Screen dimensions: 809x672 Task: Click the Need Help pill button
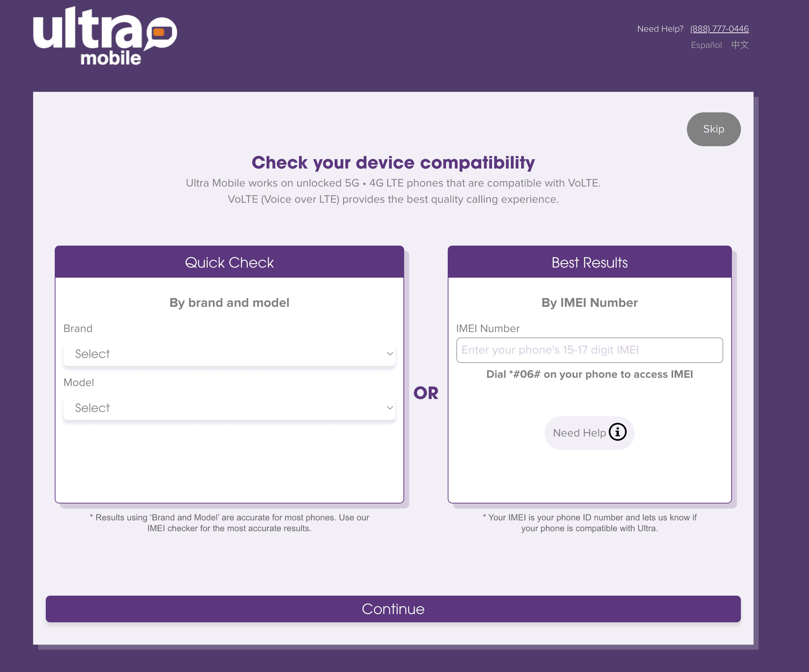pyautogui.click(x=589, y=433)
